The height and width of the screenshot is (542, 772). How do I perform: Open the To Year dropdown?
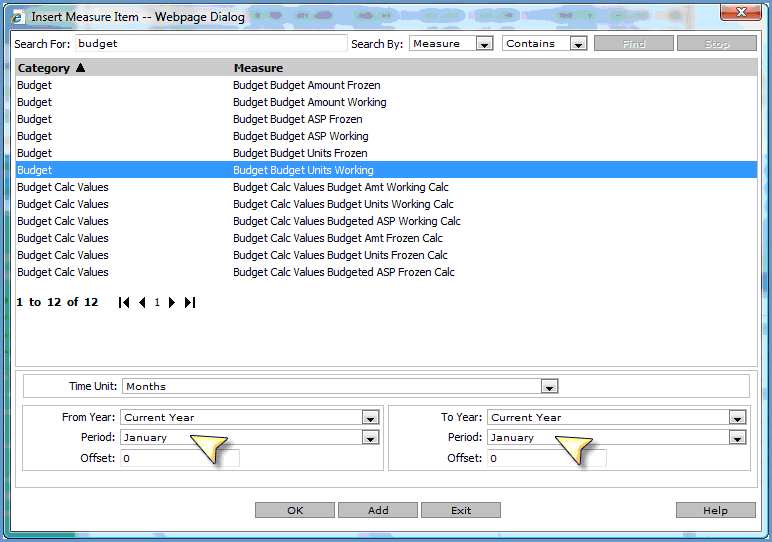click(737, 418)
